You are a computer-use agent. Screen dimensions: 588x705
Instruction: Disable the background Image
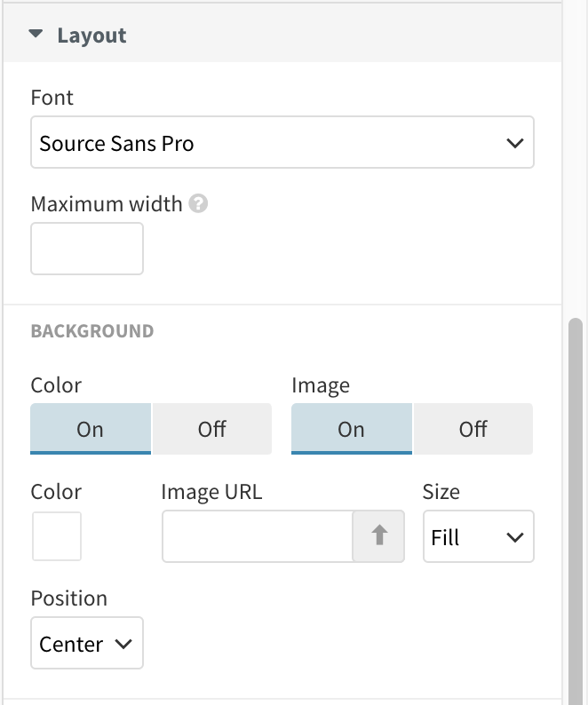point(473,429)
